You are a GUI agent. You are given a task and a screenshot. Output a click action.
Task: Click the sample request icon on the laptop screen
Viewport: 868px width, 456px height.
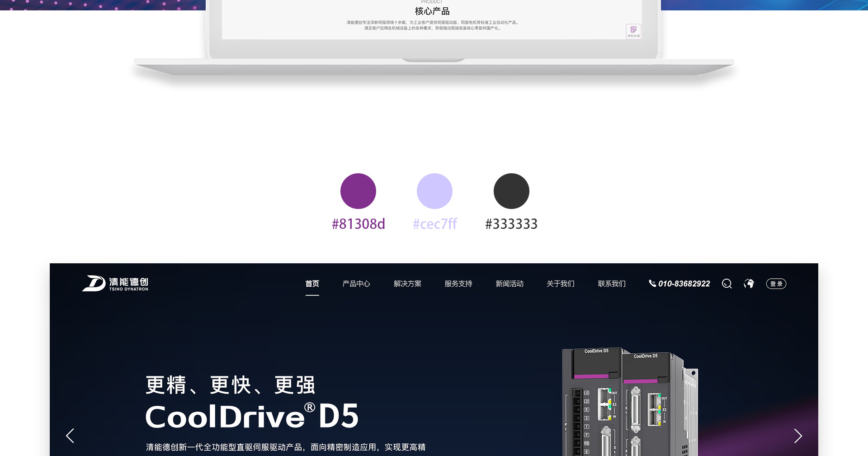point(633,31)
